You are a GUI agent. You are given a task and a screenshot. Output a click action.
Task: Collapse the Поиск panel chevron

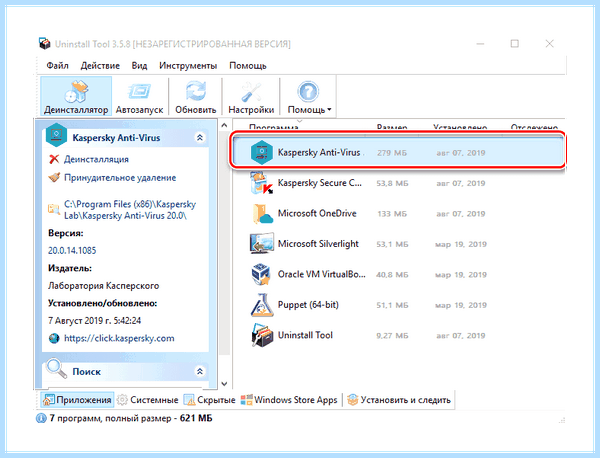[x=200, y=371]
